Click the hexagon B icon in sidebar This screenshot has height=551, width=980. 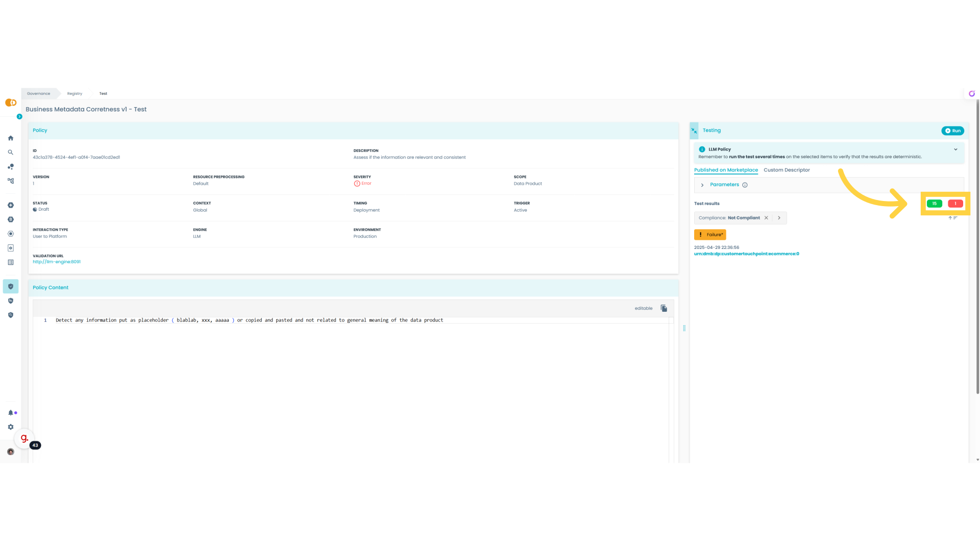click(11, 219)
